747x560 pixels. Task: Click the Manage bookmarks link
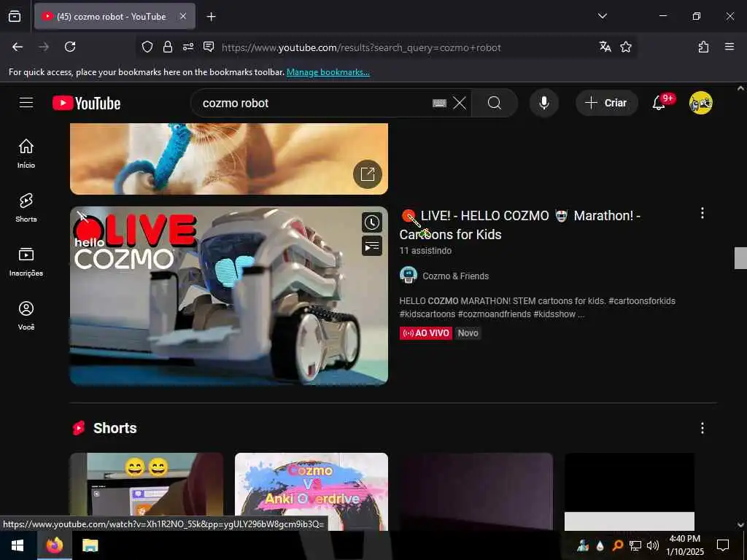coord(328,72)
